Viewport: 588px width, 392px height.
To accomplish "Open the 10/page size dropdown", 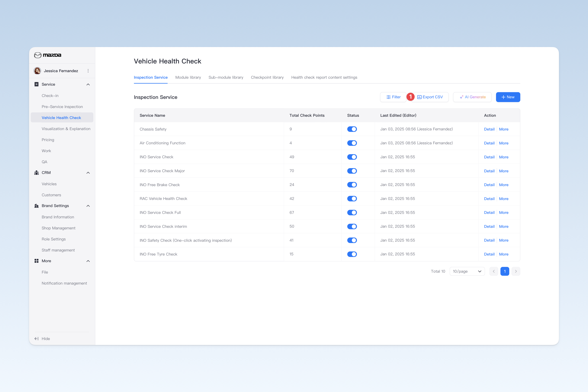I will click(467, 271).
